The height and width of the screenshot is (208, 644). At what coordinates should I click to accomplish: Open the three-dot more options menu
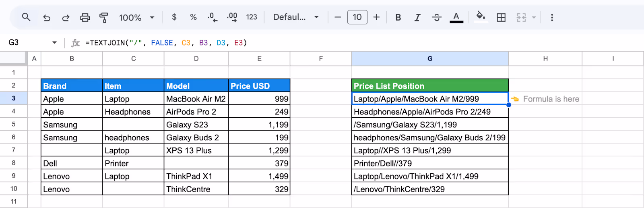pos(552,17)
